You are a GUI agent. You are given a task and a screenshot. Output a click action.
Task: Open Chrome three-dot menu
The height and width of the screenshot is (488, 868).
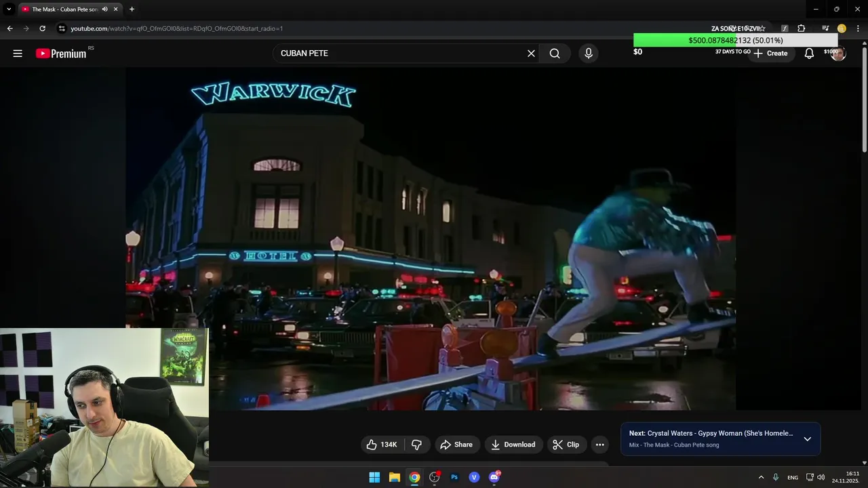click(858, 28)
